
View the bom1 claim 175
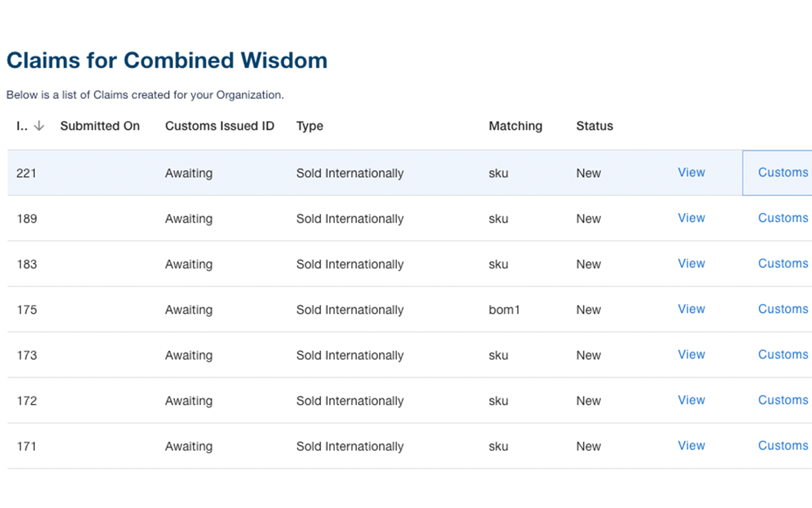(691, 309)
